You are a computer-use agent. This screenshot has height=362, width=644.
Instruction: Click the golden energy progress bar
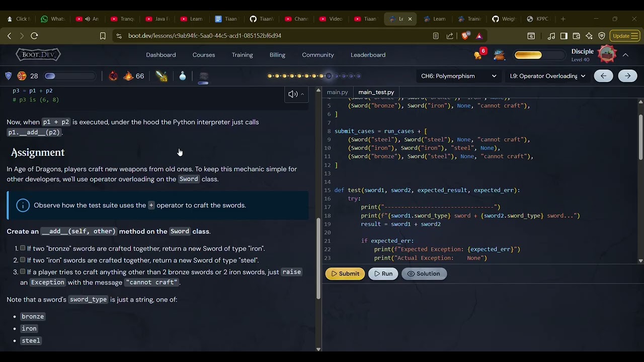539,55
